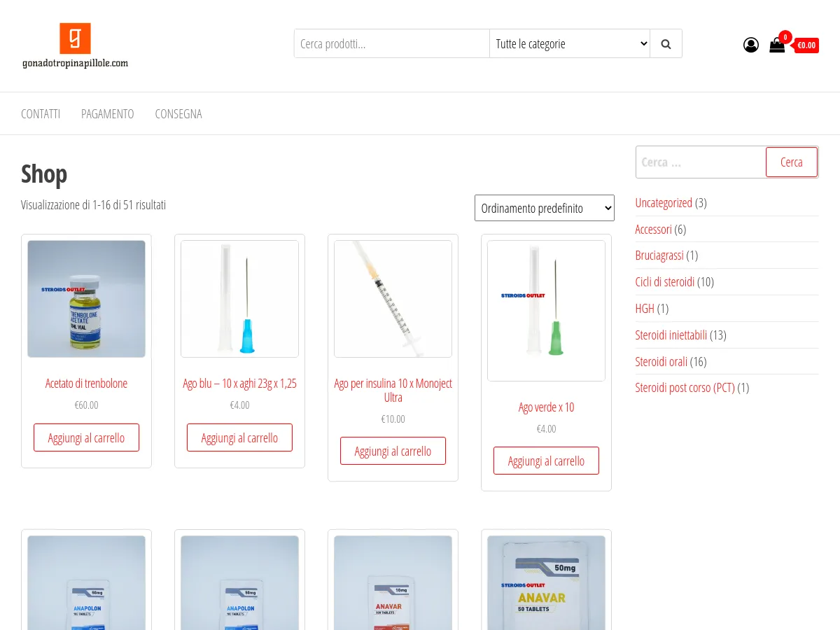Select the CONSEGNA menu item
The image size is (840, 630).
click(x=178, y=114)
